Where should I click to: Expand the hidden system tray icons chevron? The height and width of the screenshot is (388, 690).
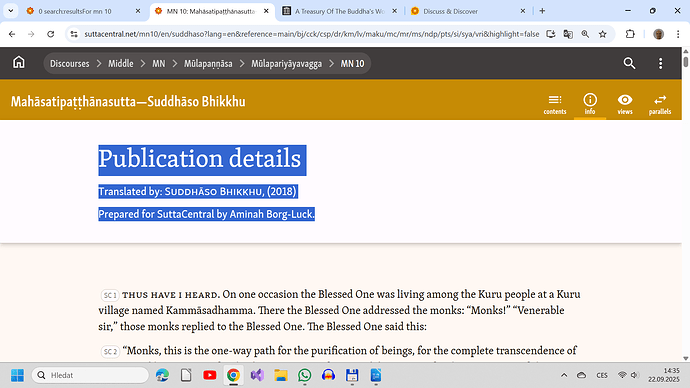coord(564,375)
